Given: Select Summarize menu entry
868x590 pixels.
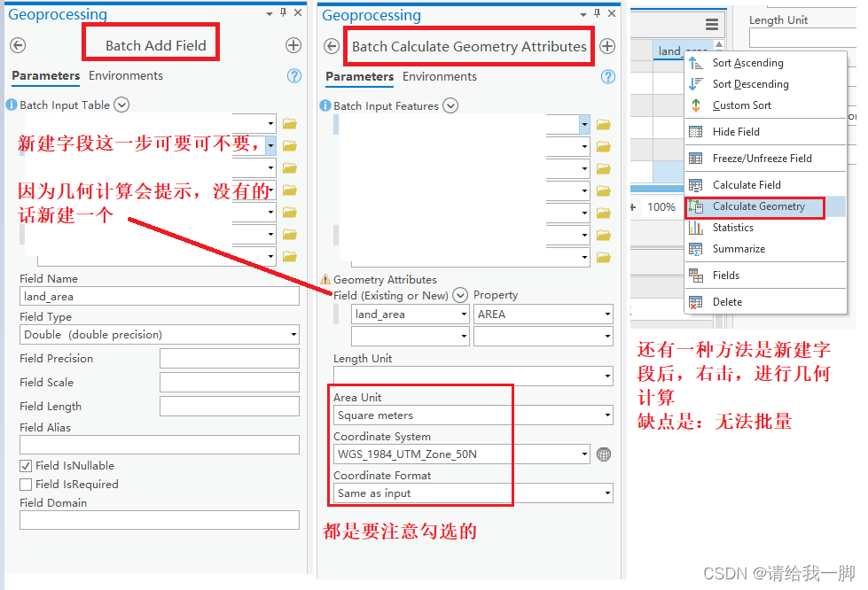Looking at the screenshot, I should click(x=739, y=249).
